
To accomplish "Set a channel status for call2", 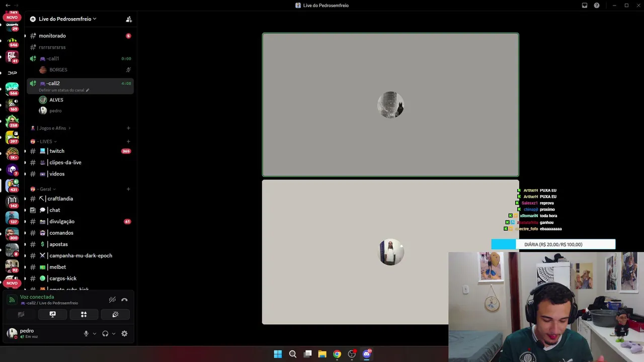I will coord(64,90).
